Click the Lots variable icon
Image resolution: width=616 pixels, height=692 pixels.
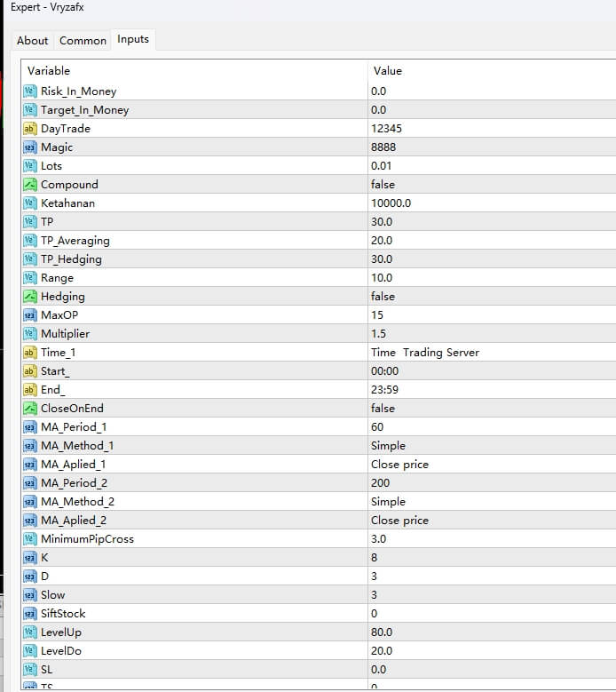(x=29, y=166)
